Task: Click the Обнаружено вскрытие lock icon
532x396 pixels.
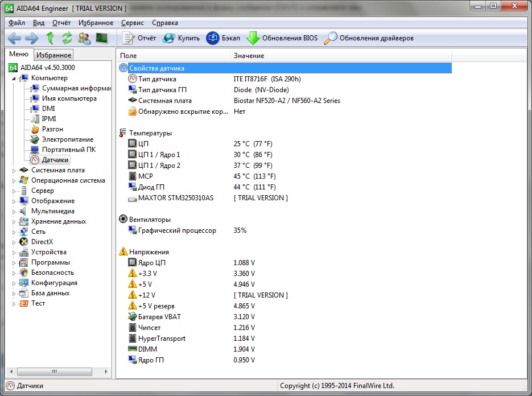Action: point(133,112)
